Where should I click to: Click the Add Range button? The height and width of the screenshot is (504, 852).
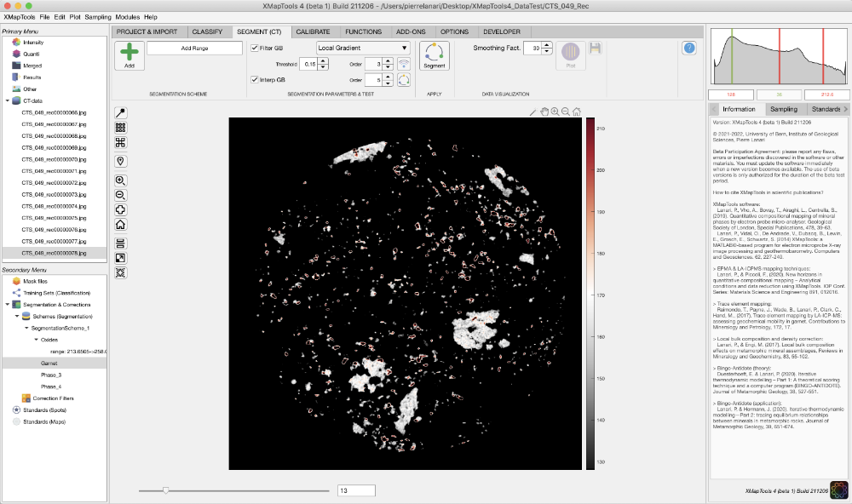tap(196, 48)
